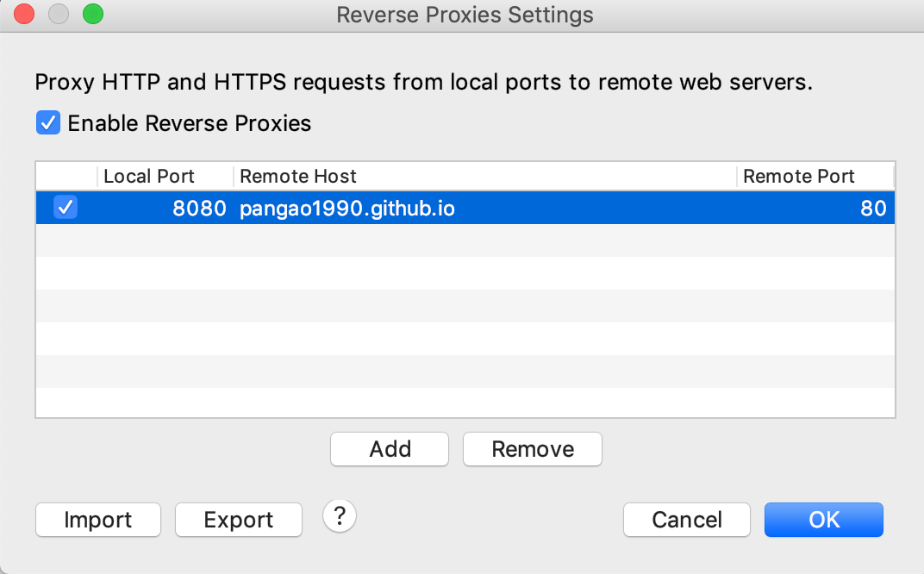Viewport: 924px width, 574px height.
Task: Toggle the checkbox for the 8080 proxy row
Action: 66,208
